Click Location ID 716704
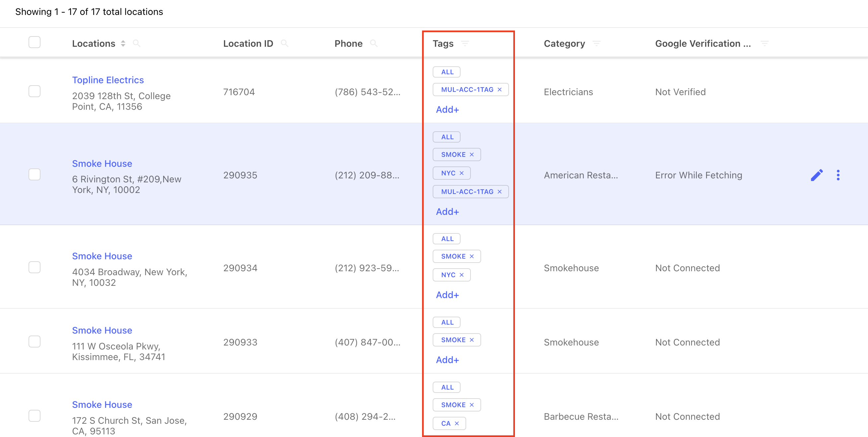The image size is (868, 437). tap(239, 92)
